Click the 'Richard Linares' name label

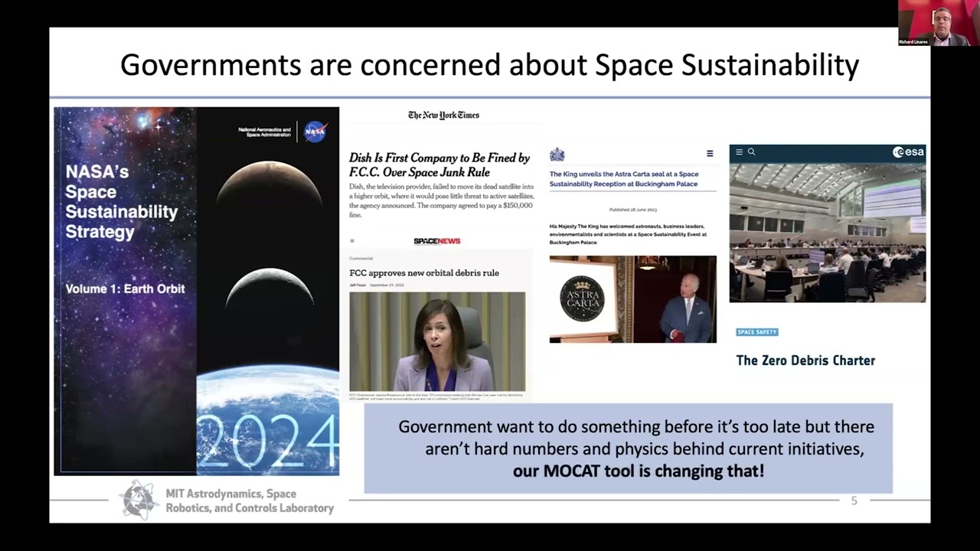915,41
